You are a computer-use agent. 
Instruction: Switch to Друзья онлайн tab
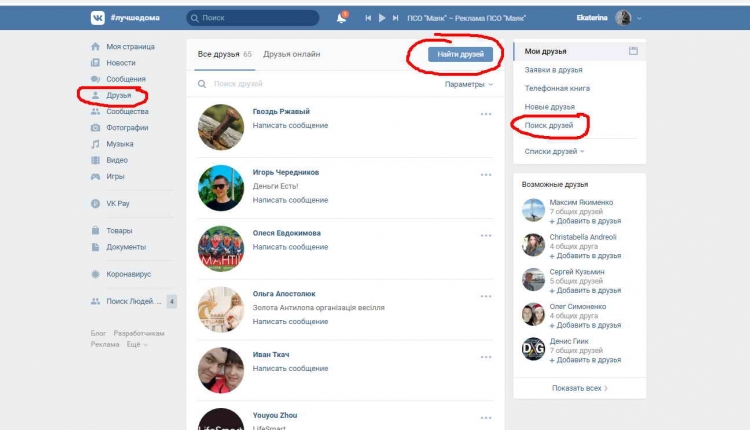pyautogui.click(x=291, y=54)
